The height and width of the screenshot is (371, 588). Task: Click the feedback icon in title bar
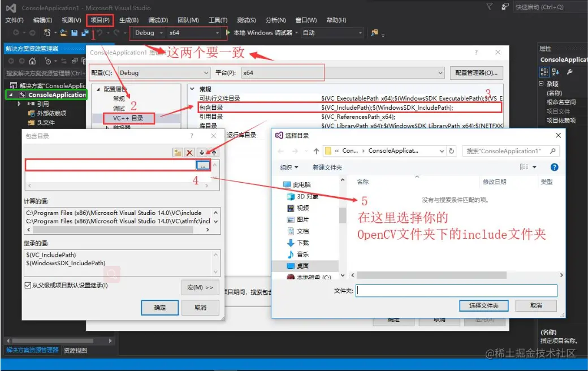click(x=505, y=6)
